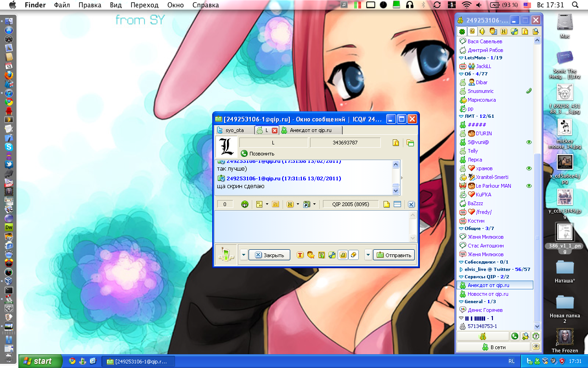This screenshot has width=588, height=368.
Task: Open the Файл menu in menu bar
Action: pos(62,5)
